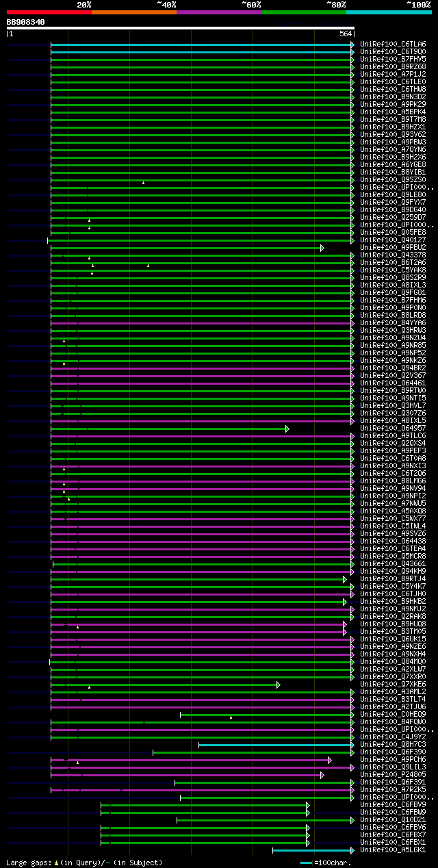The height and width of the screenshot is (868, 438).
Task: Select the UniRef100_C5WX77 label
Action: [393, 518]
